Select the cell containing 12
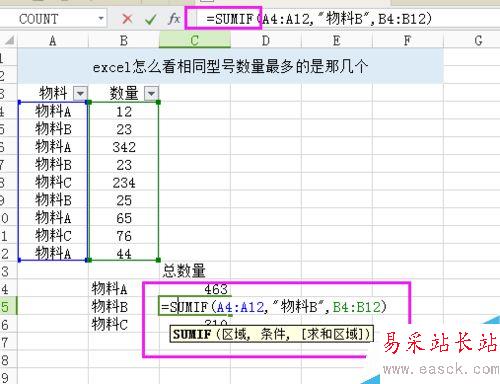 124,112
